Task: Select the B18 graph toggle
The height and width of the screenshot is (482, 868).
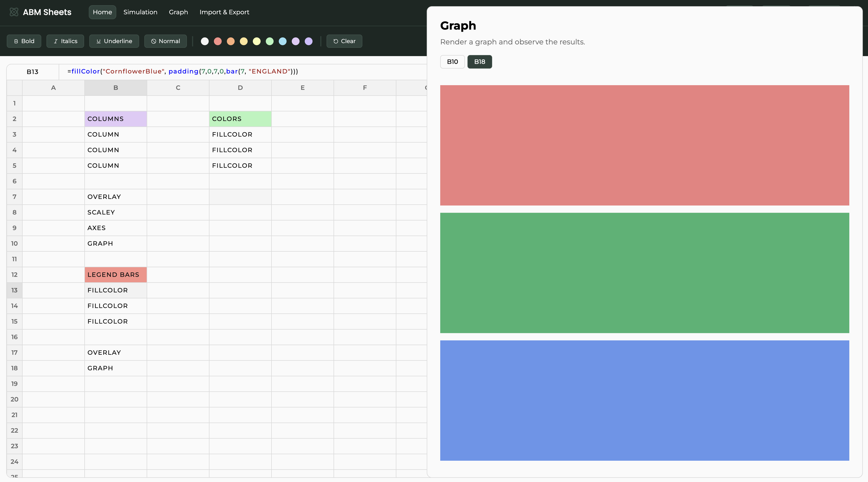Action: [x=479, y=62]
